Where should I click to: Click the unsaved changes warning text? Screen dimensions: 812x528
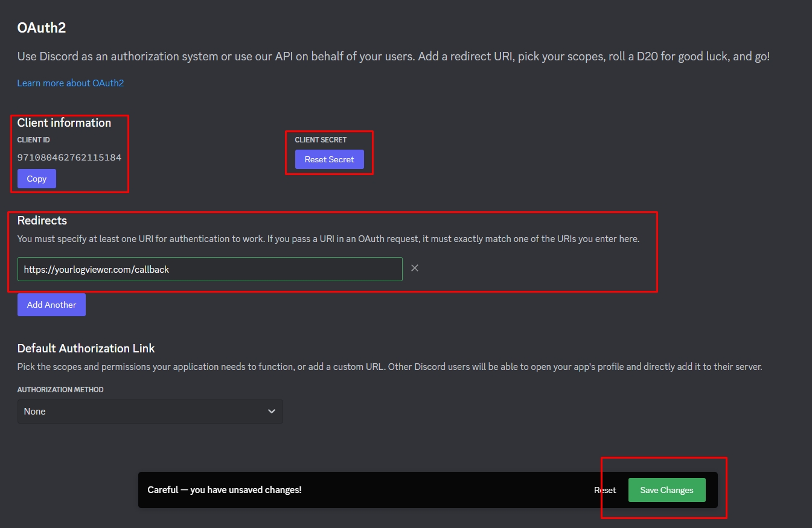[225, 490]
